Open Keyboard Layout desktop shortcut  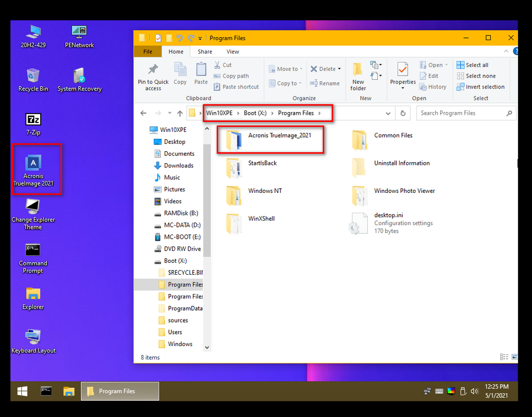(x=33, y=341)
